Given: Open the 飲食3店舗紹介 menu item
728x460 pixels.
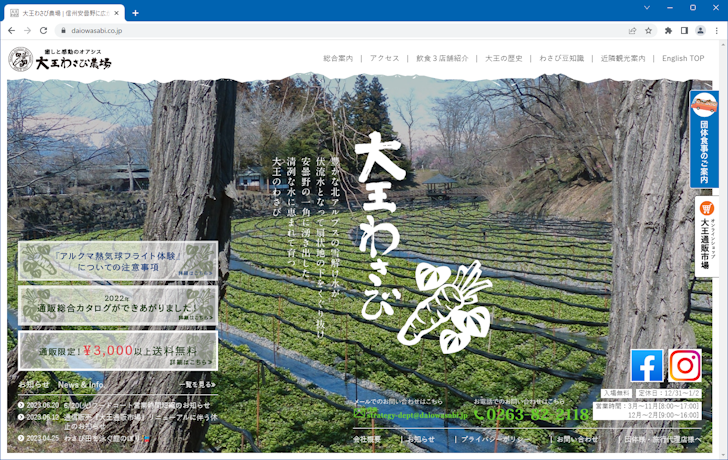Looking at the screenshot, I should coord(442,58).
